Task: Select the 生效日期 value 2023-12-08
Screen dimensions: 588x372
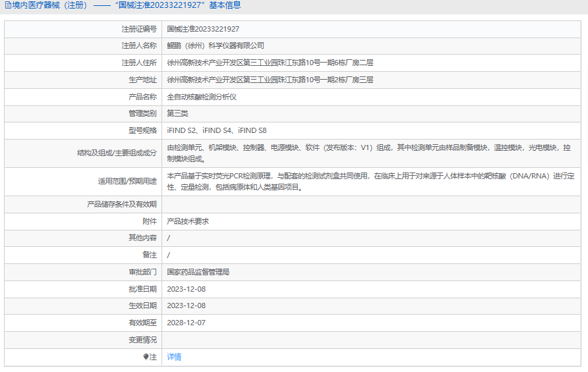Action: pos(187,306)
